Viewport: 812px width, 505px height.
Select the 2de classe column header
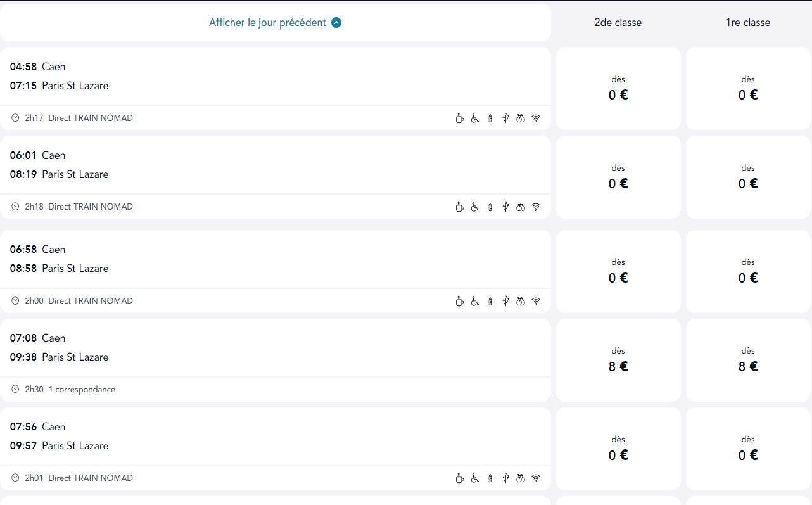point(618,23)
